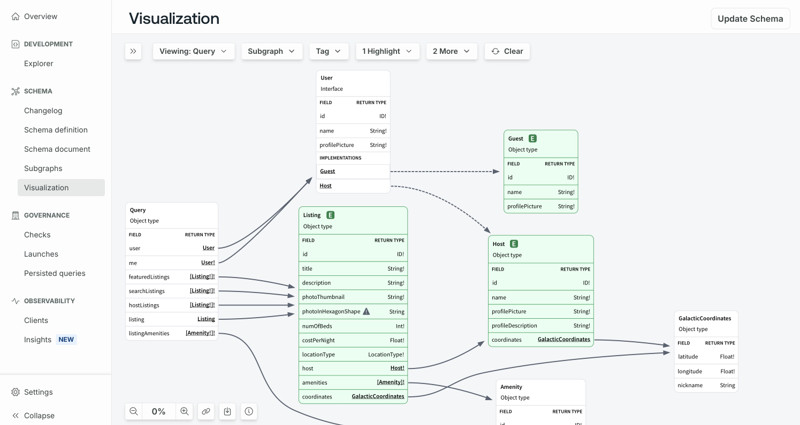This screenshot has width=800, height=425.
Task: Open Launches in the sidebar
Action: pyautogui.click(x=41, y=254)
